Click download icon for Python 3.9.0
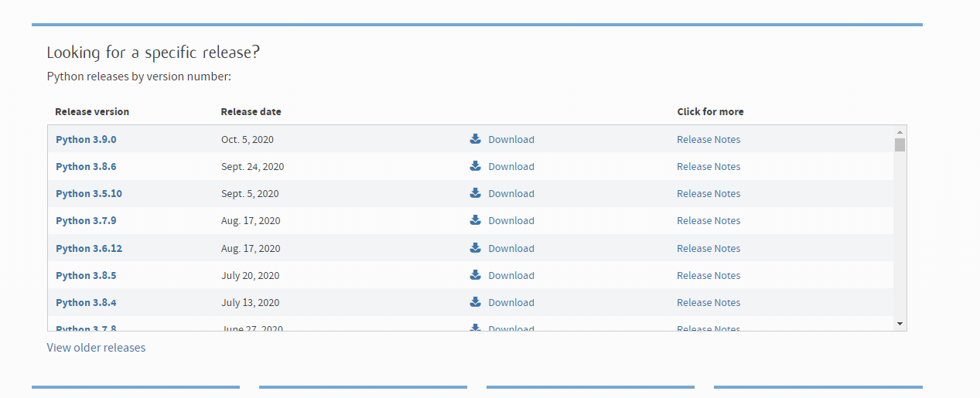980x398 pixels. pyautogui.click(x=476, y=139)
